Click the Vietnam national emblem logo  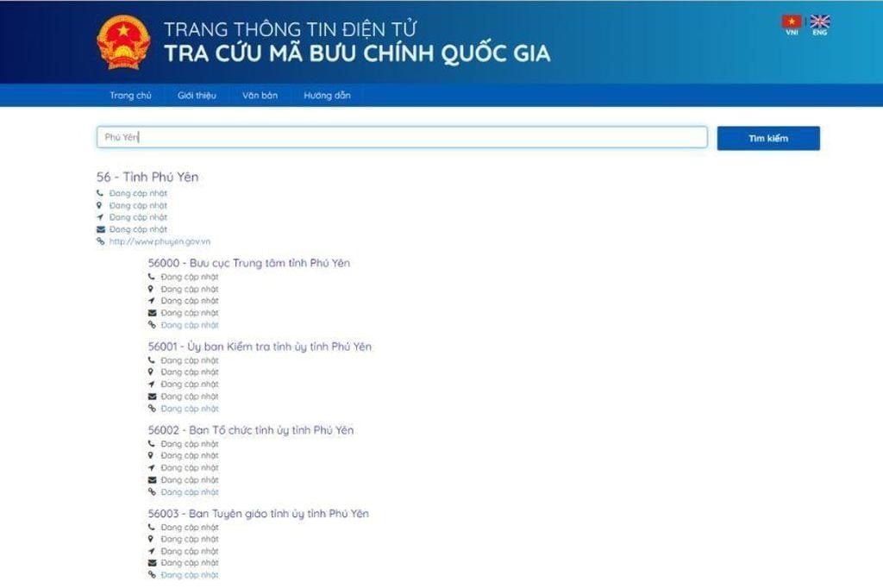click(123, 42)
